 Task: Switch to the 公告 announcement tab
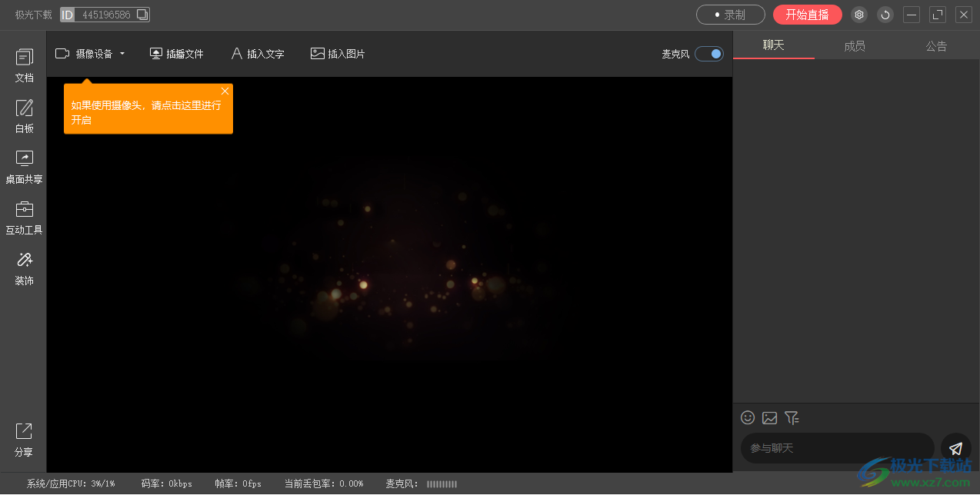click(x=936, y=46)
